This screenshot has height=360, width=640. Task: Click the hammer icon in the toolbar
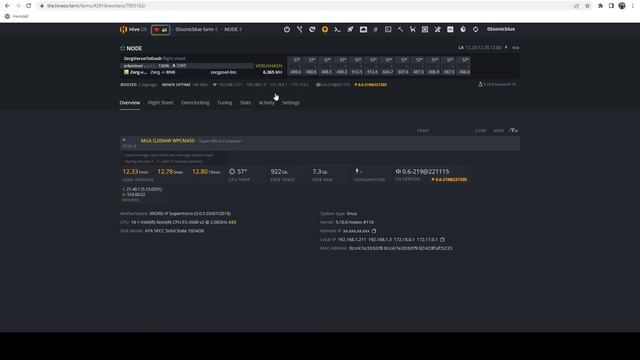(x=400, y=29)
